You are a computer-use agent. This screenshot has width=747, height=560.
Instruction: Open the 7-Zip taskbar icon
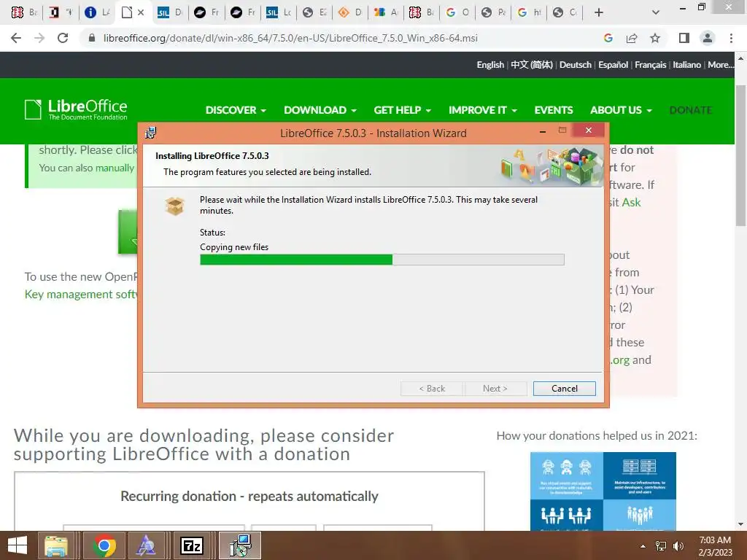click(x=192, y=545)
